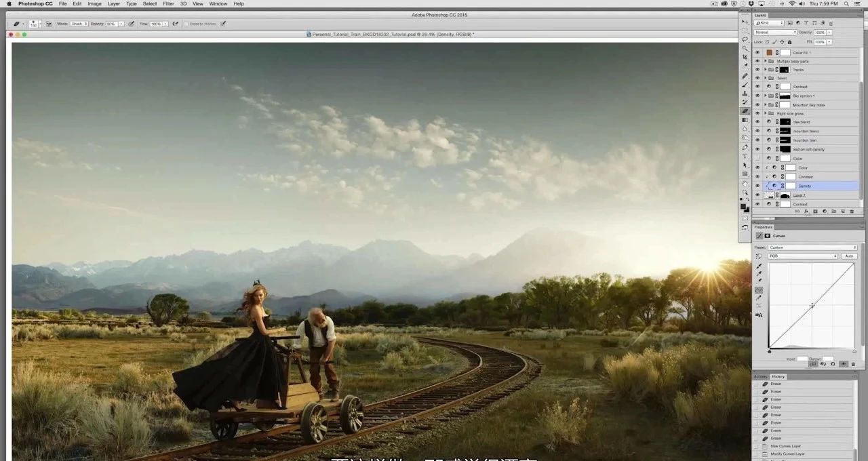Click the Create new group folder icon
The height and width of the screenshot is (461, 868).
tap(833, 212)
